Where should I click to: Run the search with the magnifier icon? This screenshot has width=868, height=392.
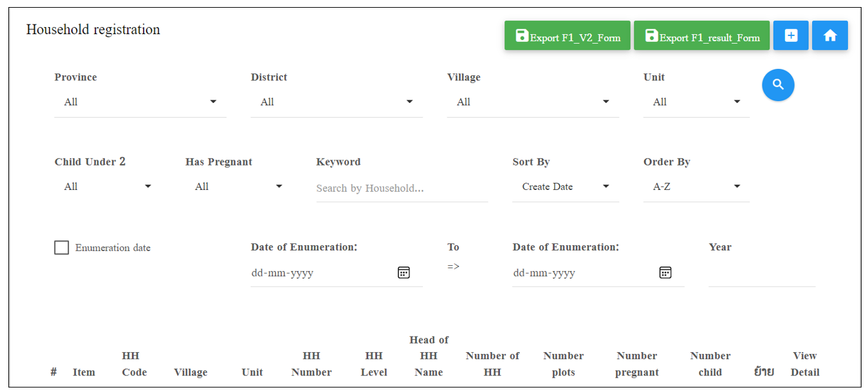778,84
